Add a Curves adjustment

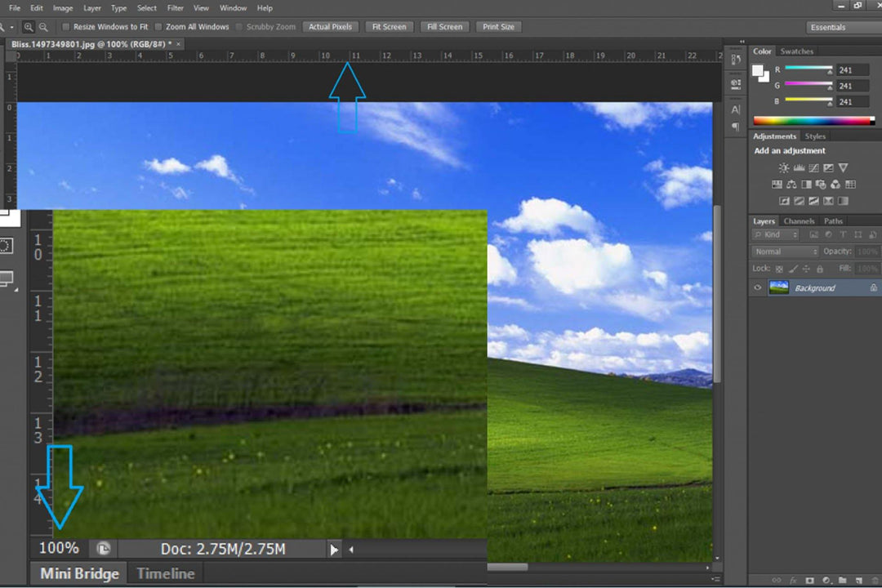(x=813, y=167)
